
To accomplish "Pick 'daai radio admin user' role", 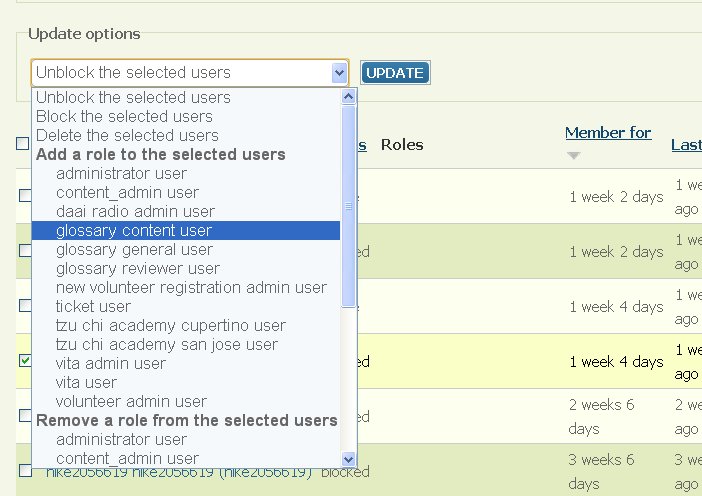I will (135, 211).
